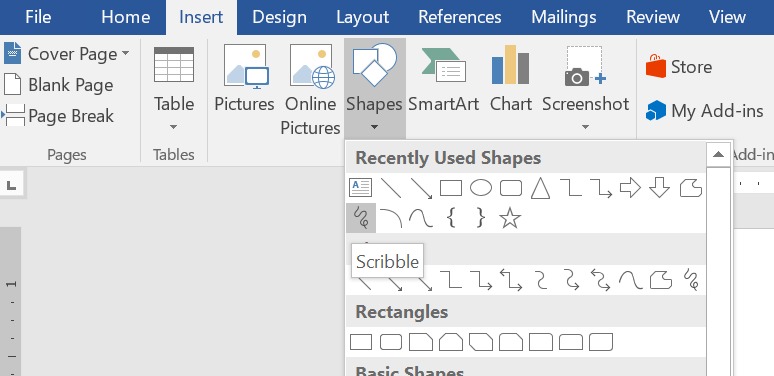This screenshot has height=376, width=774.
Task: Select Freeform shape in Recently Used Shapes
Action: (x=691, y=188)
